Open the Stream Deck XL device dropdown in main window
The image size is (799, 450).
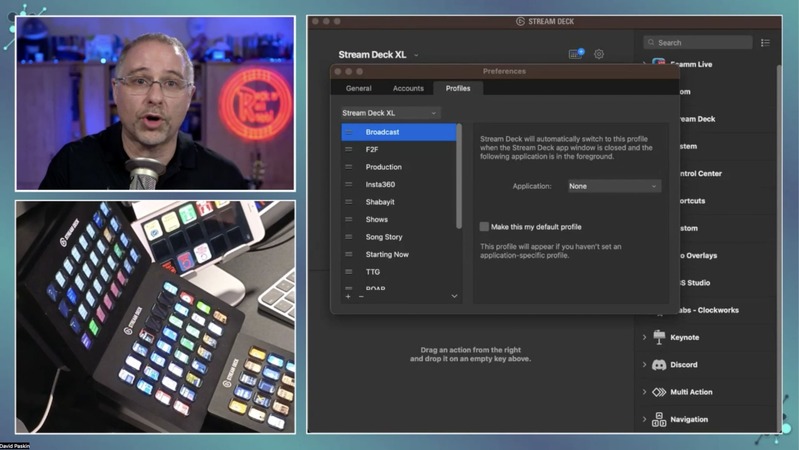point(378,55)
